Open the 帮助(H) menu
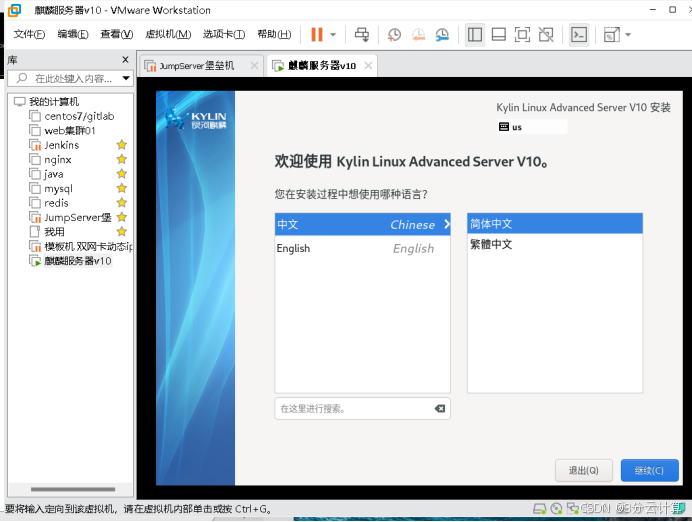 pos(274,34)
